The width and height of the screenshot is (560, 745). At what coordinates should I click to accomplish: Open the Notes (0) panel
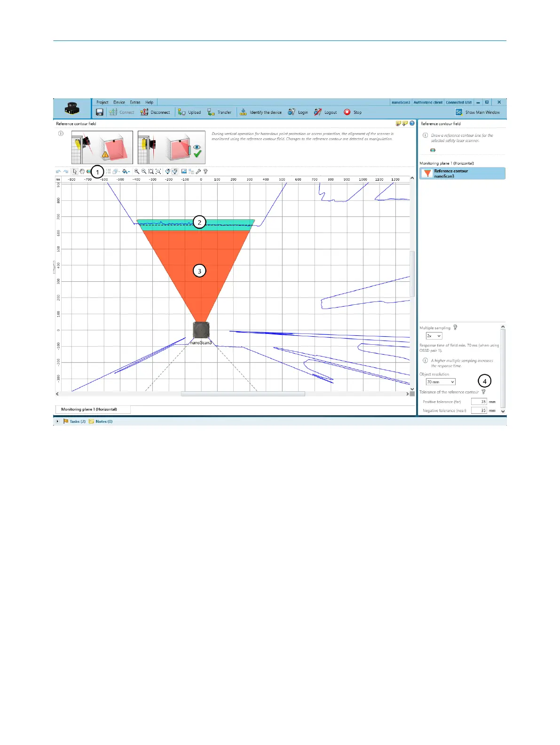(x=101, y=421)
